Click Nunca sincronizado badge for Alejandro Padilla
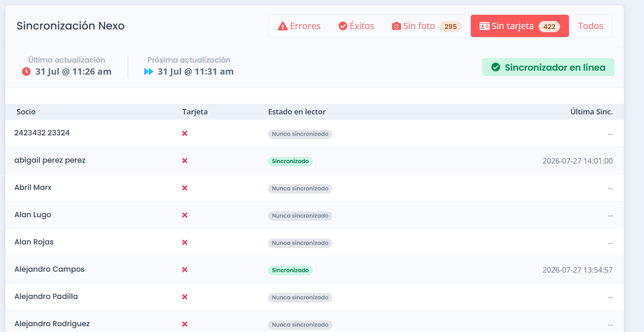The width and height of the screenshot is (644, 332). click(300, 298)
